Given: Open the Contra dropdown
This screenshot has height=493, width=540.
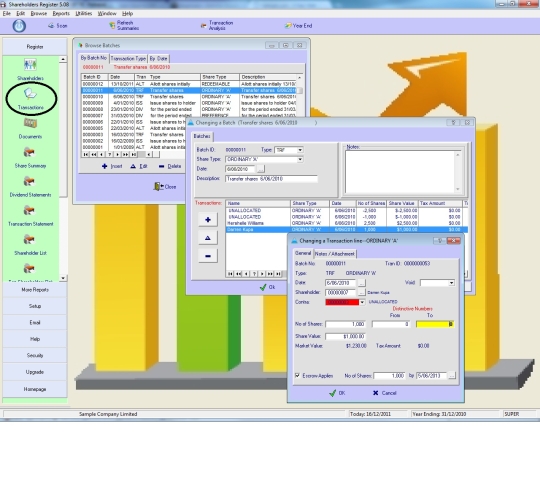Looking at the screenshot, I should (x=362, y=302).
